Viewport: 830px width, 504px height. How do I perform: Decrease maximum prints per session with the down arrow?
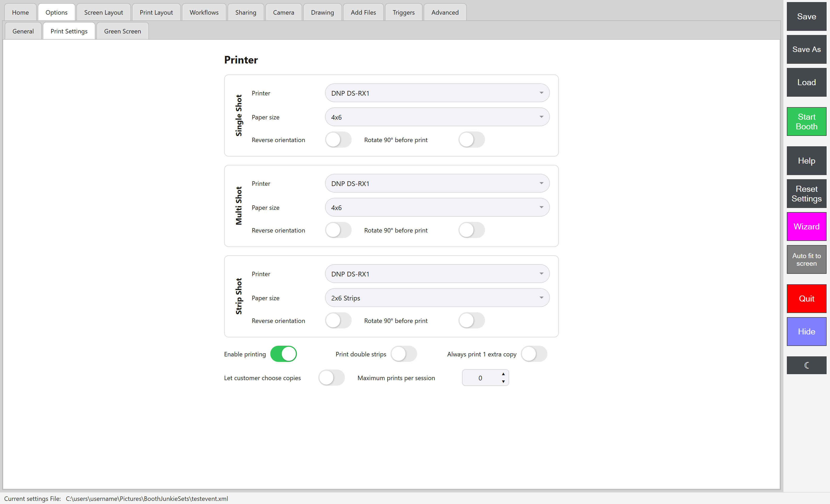coord(503,381)
